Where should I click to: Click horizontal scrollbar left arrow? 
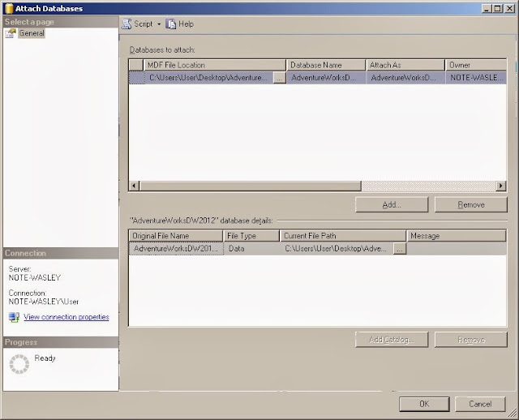(x=134, y=186)
